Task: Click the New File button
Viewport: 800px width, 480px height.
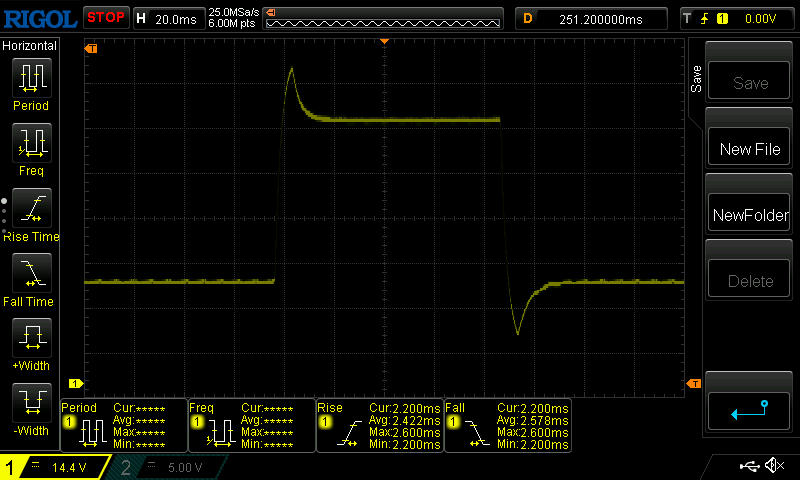Action: point(750,149)
